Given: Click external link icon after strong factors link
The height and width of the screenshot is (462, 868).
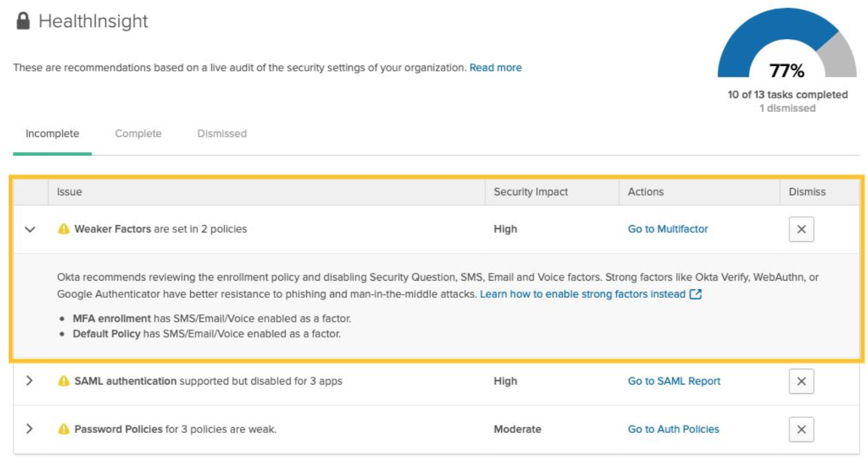Looking at the screenshot, I should (696, 294).
